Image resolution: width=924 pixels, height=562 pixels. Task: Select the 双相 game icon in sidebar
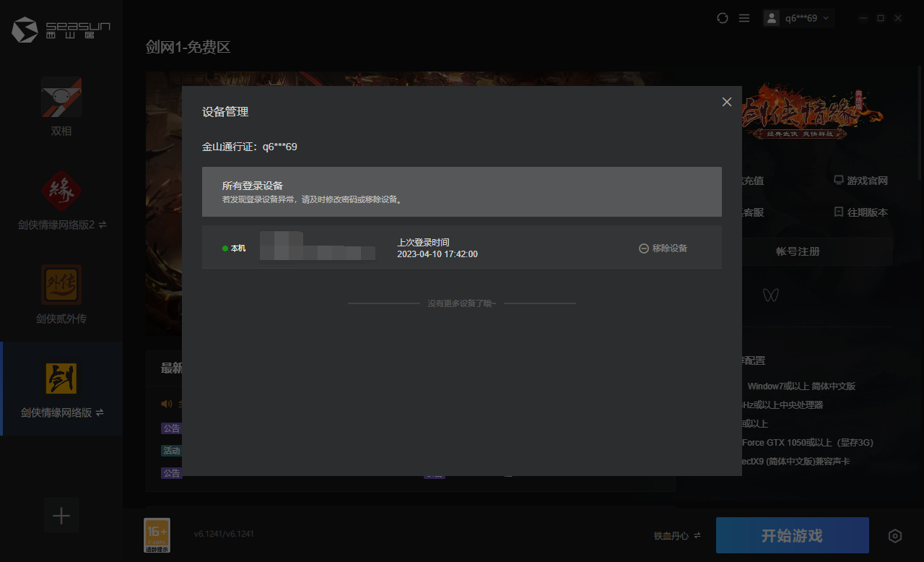(x=61, y=98)
